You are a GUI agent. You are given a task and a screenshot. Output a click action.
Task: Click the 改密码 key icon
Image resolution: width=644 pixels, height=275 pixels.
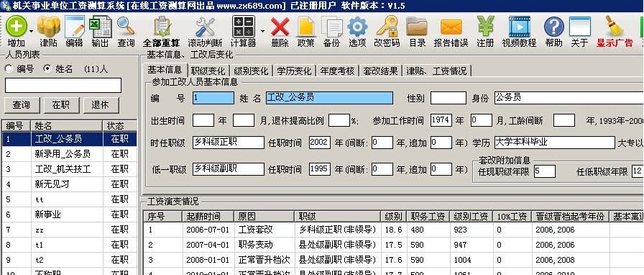pyautogui.click(x=387, y=27)
